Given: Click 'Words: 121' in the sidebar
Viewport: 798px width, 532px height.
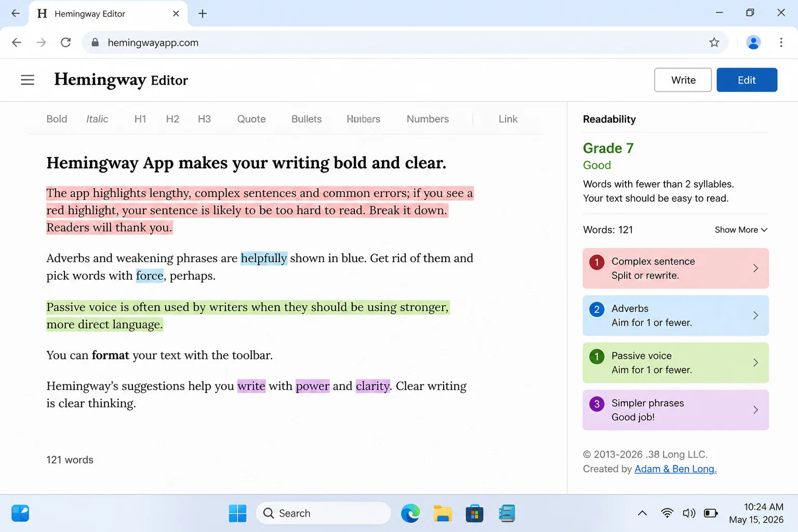Looking at the screenshot, I should pyautogui.click(x=608, y=230).
